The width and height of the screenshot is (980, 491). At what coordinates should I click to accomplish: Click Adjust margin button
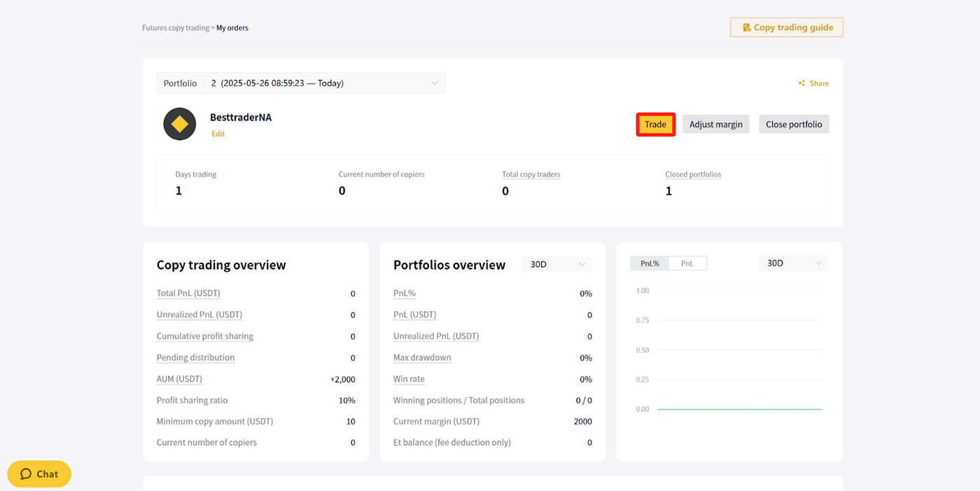[x=716, y=125]
